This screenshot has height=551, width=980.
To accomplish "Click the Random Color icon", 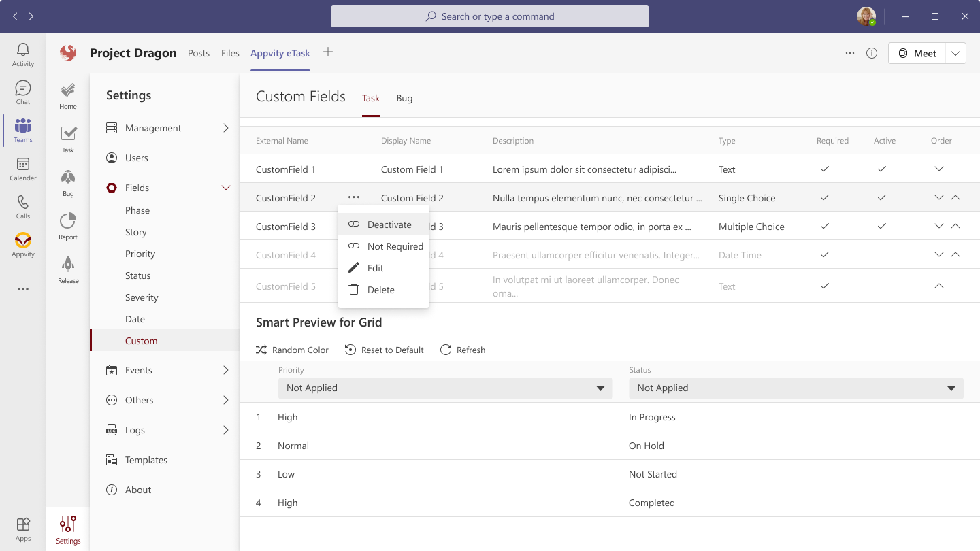I will pyautogui.click(x=261, y=349).
